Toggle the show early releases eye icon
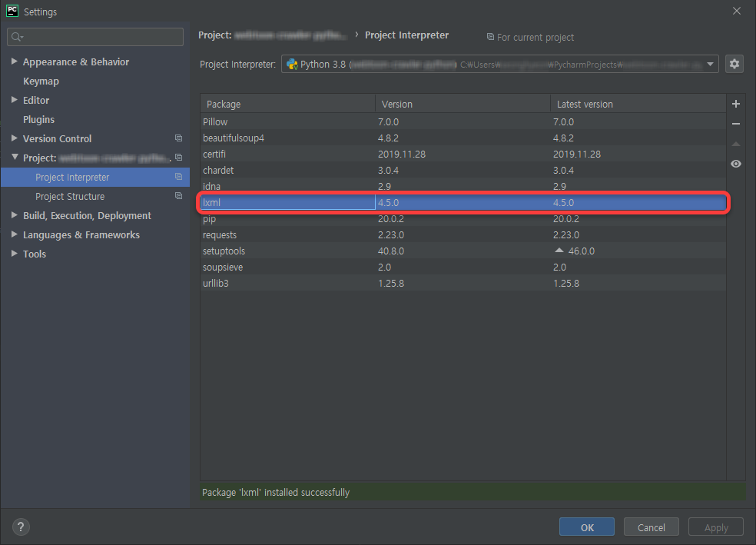Screen dimensions: 756x545 pos(736,164)
